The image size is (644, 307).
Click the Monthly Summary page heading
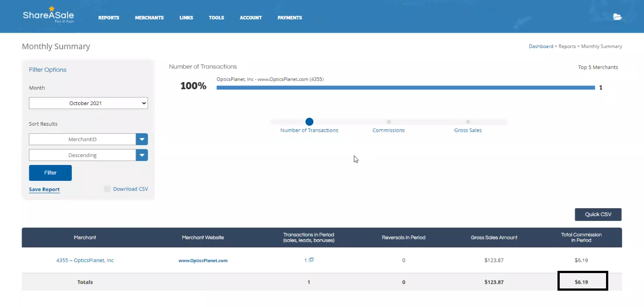(x=56, y=46)
